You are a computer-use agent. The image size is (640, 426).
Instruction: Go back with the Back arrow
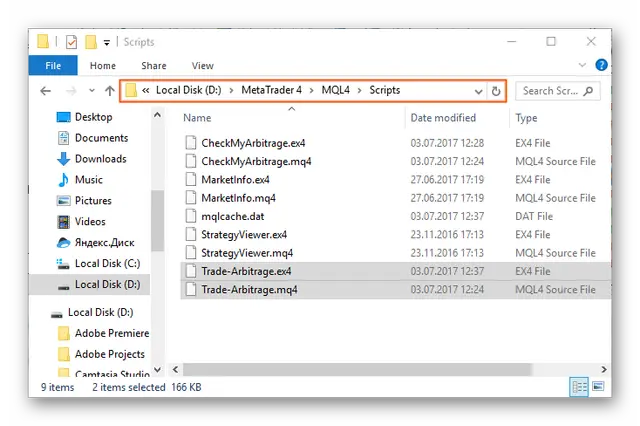coord(46,91)
